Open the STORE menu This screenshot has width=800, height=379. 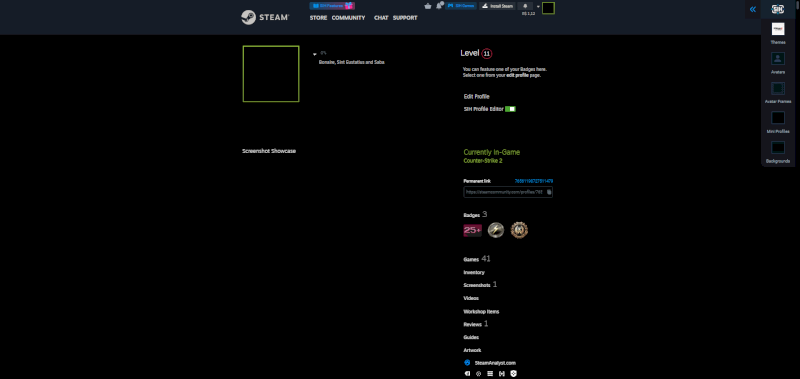[x=318, y=18]
